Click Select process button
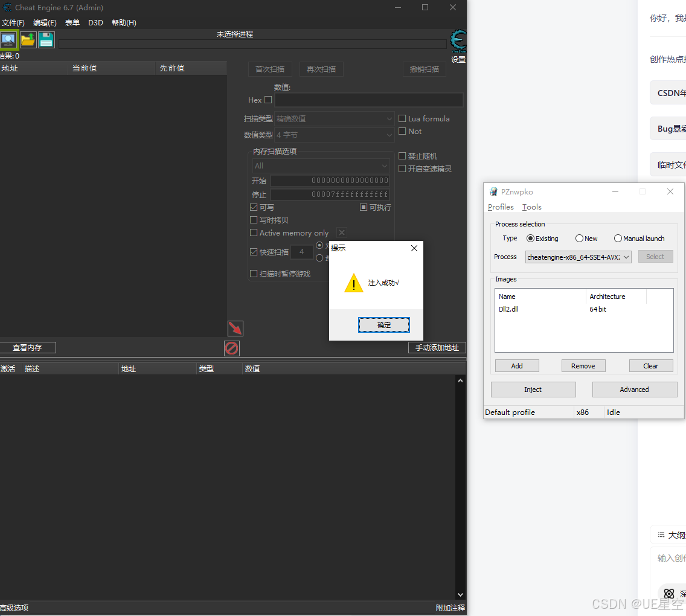Screen dimensions: 686x616 [x=655, y=257]
